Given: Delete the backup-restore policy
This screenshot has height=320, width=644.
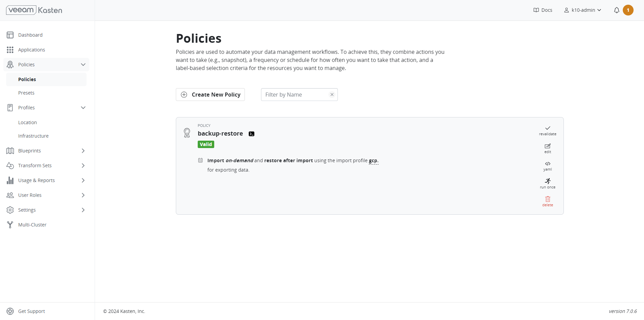Looking at the screenshot, I should coord(547,201).
